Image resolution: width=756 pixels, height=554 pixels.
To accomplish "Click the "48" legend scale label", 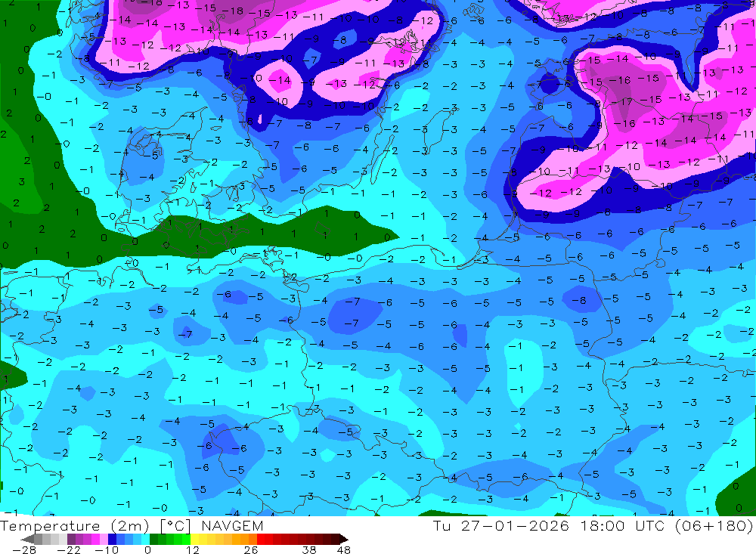I will click(344, 550).
